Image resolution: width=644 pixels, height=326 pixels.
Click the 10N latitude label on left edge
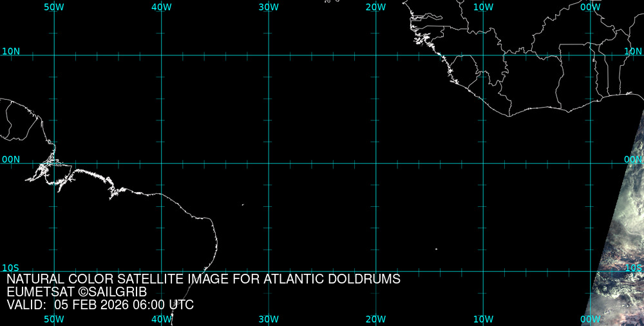click(x=10, y=51)
